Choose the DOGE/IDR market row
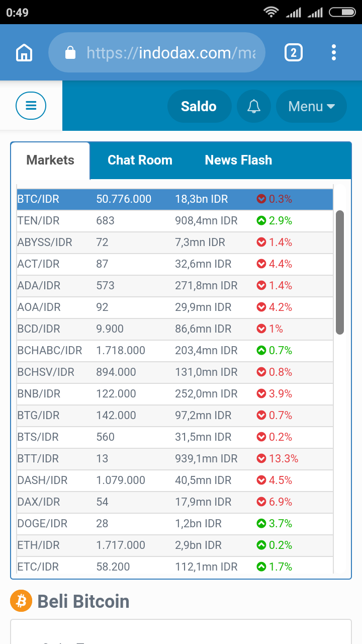 pyautogui.click(x=174, y=523)
